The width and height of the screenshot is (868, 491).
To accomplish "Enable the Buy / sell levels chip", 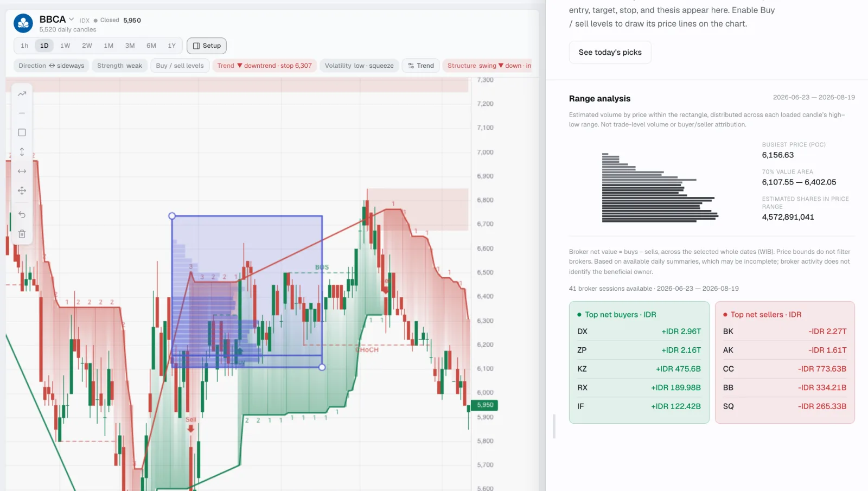I will coord(180,66).
